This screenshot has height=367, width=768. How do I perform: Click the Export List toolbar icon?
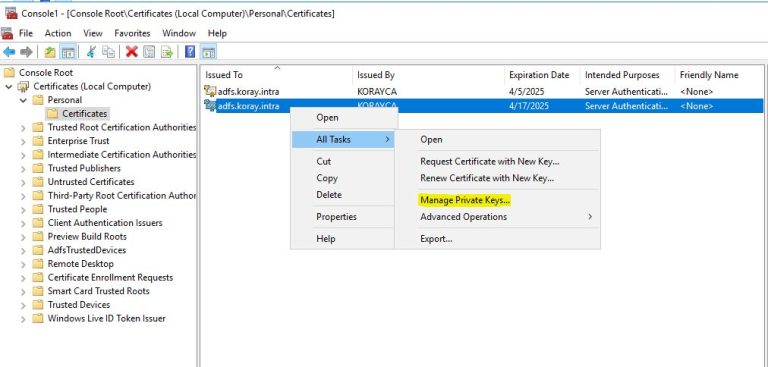(x=167, y=52)
